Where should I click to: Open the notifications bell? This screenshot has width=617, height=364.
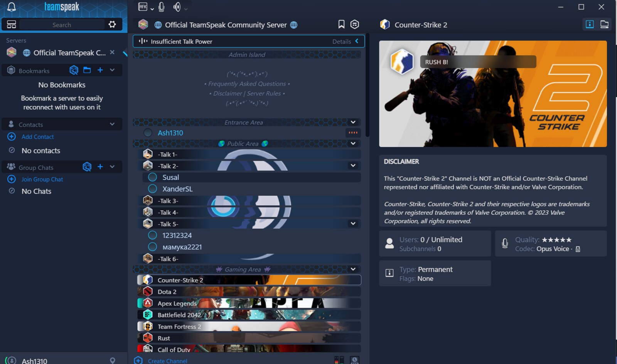12,7
